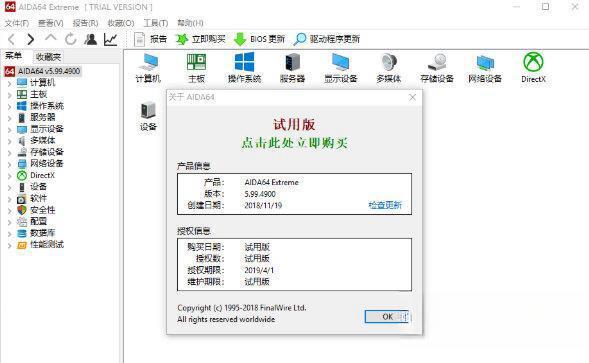This screenshot has height=363, width=589.
Task: Expand the 操作系统 tree node
Action: point(9,107)
